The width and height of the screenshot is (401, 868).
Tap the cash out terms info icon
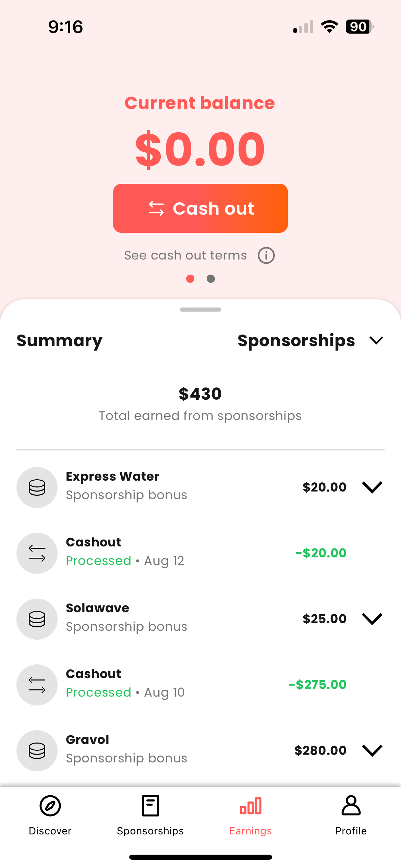[266, 255]
